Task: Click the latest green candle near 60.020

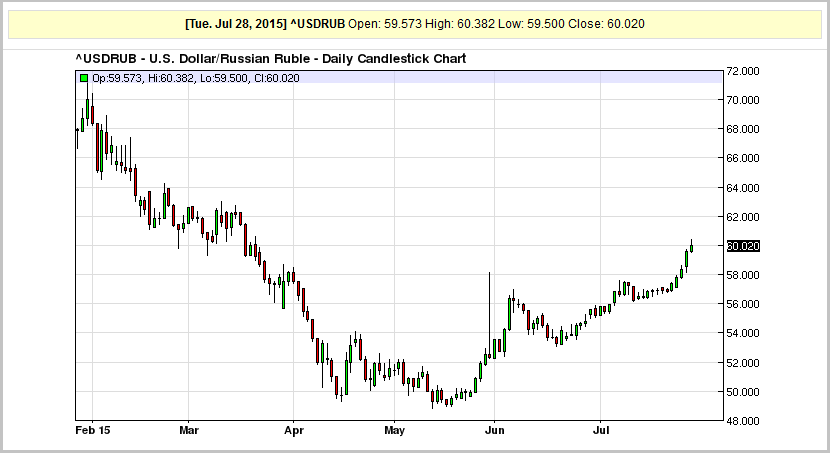Action: pyautogui.click(x=691, y=248)
